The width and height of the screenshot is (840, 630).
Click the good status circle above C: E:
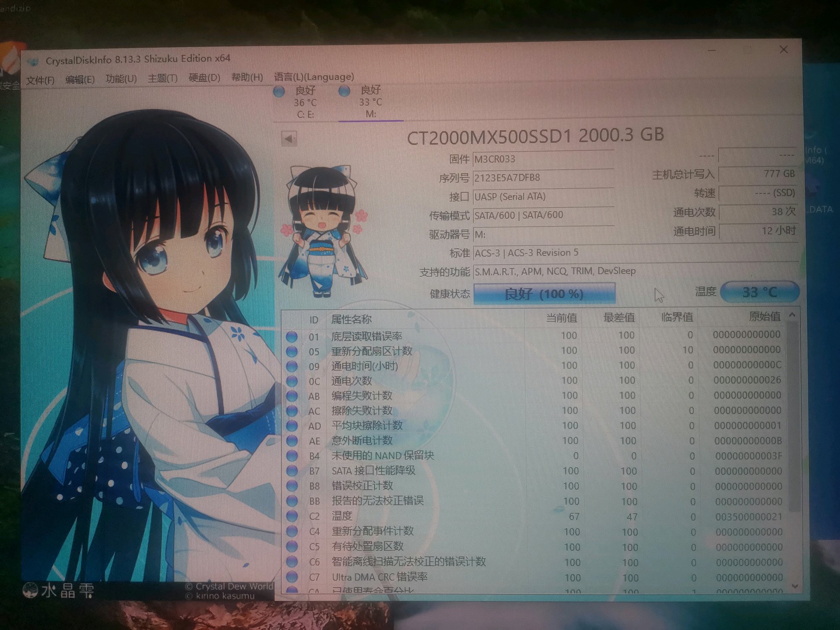tap(279, 92)
